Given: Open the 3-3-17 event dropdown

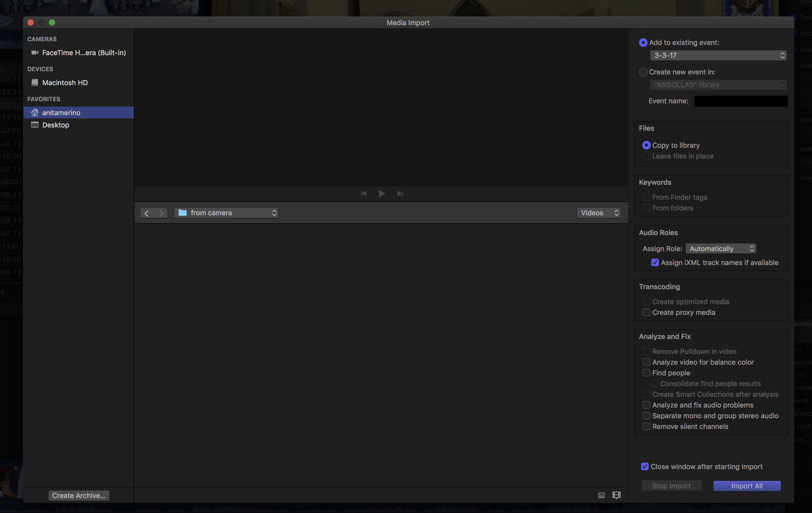Looking at the screenshot, I should [x=718, y=55].
